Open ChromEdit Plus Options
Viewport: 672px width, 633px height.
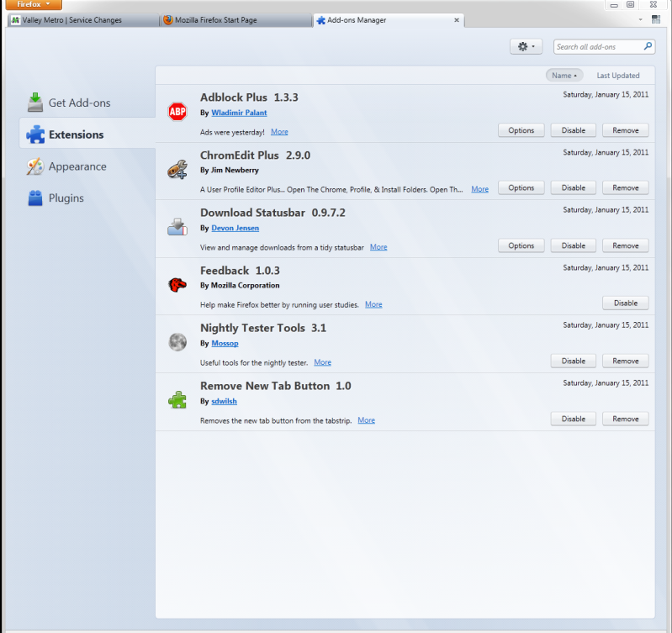tap(521, 187)
